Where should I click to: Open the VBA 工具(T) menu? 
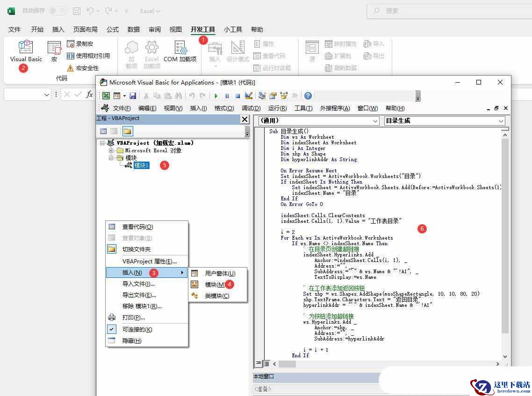click(x=303, y=108)
